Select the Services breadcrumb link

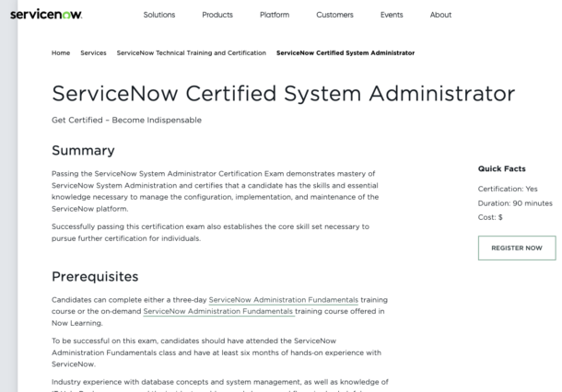[x=93, y=53]
